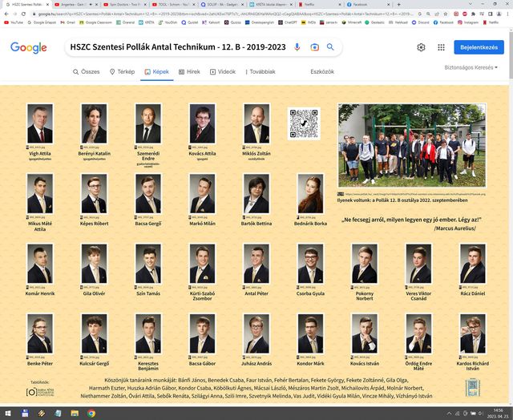Click into the Google search field
This screenshot has width=513, height=420.
[178, 48]
